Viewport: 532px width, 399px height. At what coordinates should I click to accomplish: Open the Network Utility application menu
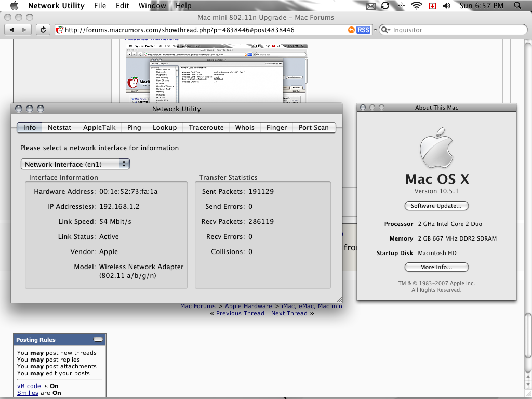click(x=56, y=5)
